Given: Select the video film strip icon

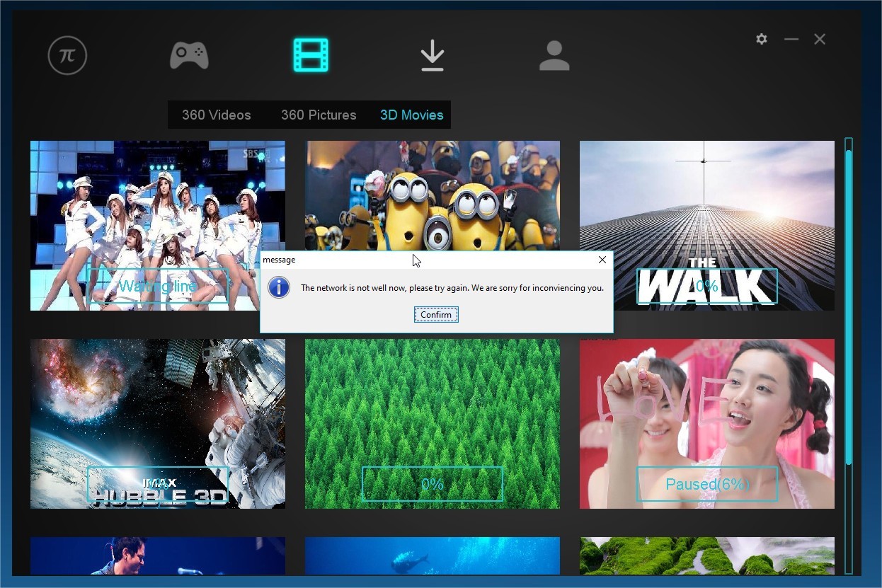Looking at the screenshot, I should (x=311, y=55).
